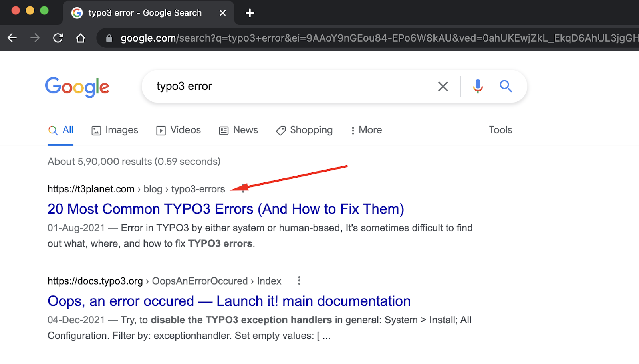Clear the search query with the X button
The height and width of the screenshot is (364, 639).
[443, 86]
